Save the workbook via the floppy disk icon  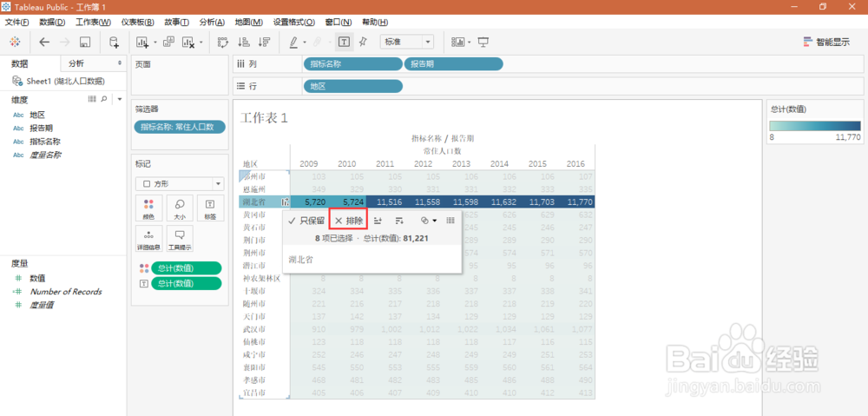click(85, 42)
